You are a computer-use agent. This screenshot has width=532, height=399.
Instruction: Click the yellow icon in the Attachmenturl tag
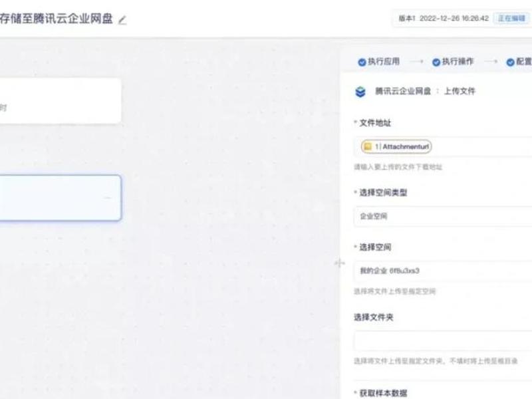(x=368, y=146)
